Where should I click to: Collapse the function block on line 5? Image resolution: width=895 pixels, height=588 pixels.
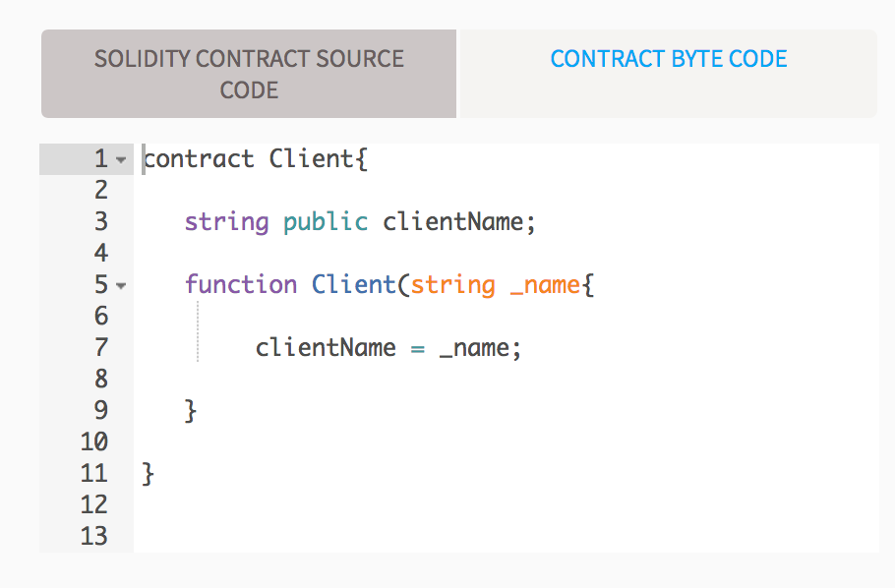coord(121,286)
